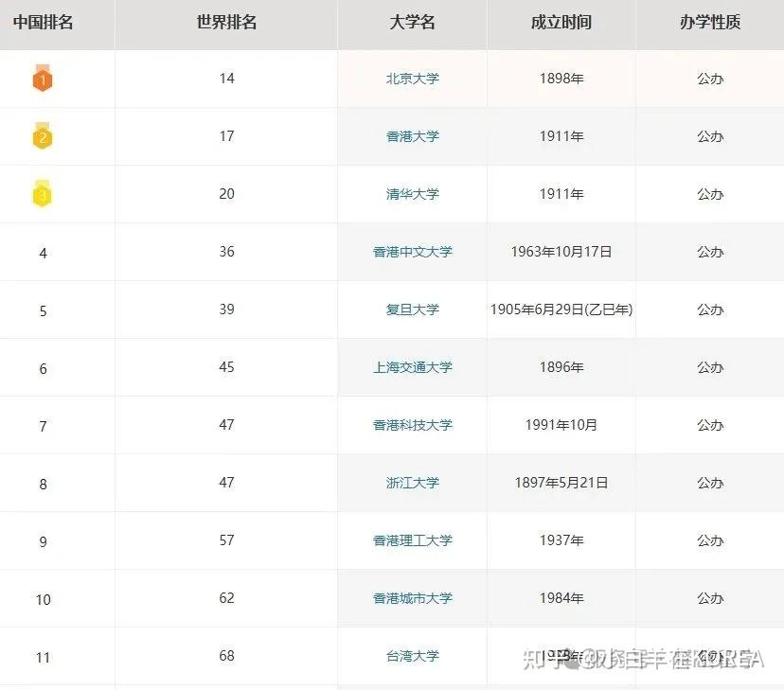Select world rank cell 17
This screenshot has width=784, height=690.
click(x=226, y=136)
